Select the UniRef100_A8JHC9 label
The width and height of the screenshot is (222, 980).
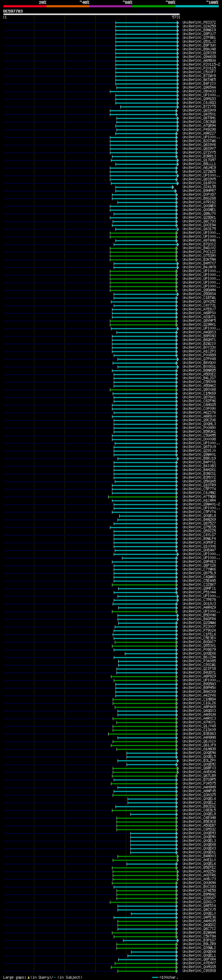(x=199, y=168)
